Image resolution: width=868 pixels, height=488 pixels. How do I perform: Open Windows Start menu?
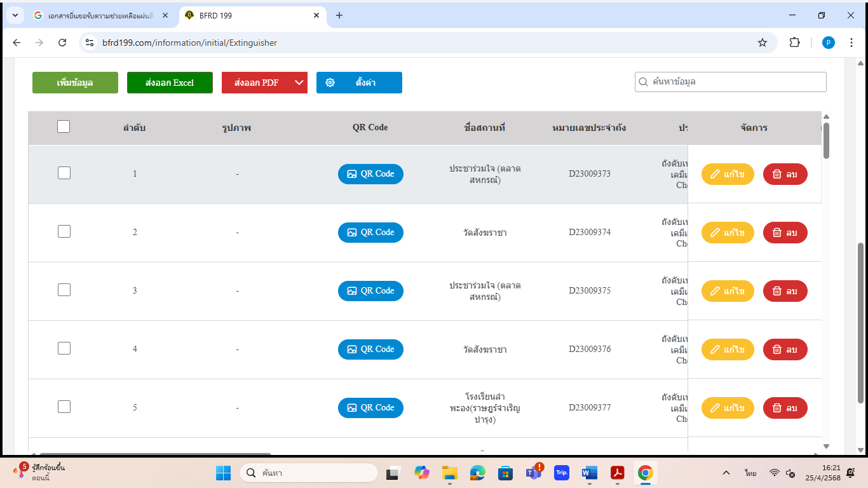[224, 473]
